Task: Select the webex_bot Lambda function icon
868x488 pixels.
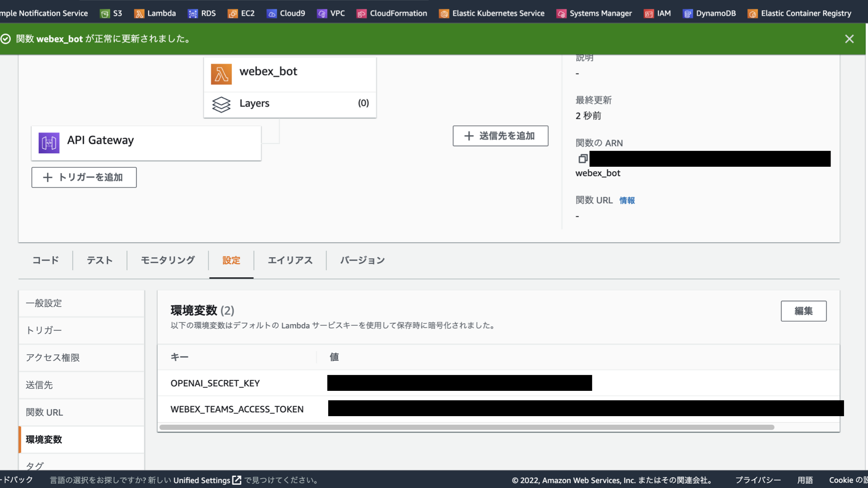Action: (221, 74)
